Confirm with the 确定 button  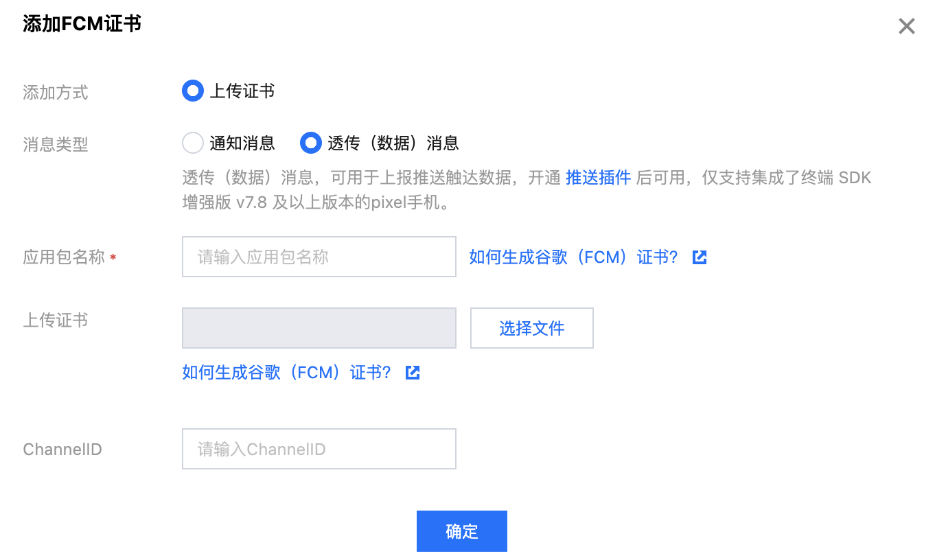(x=461, y=531)
